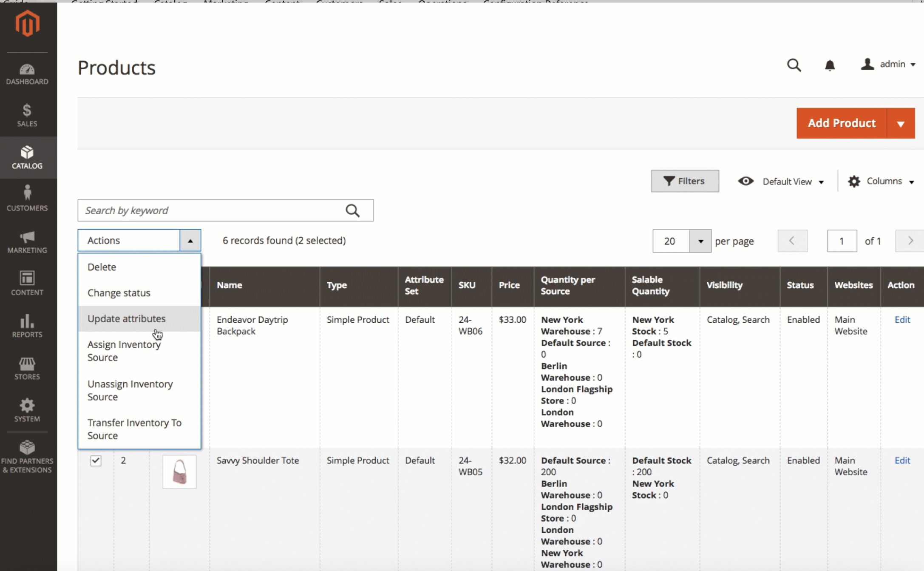The image size is (924, 571).
Task: Go to Customers in the sidebar
Action: point(27,199)
